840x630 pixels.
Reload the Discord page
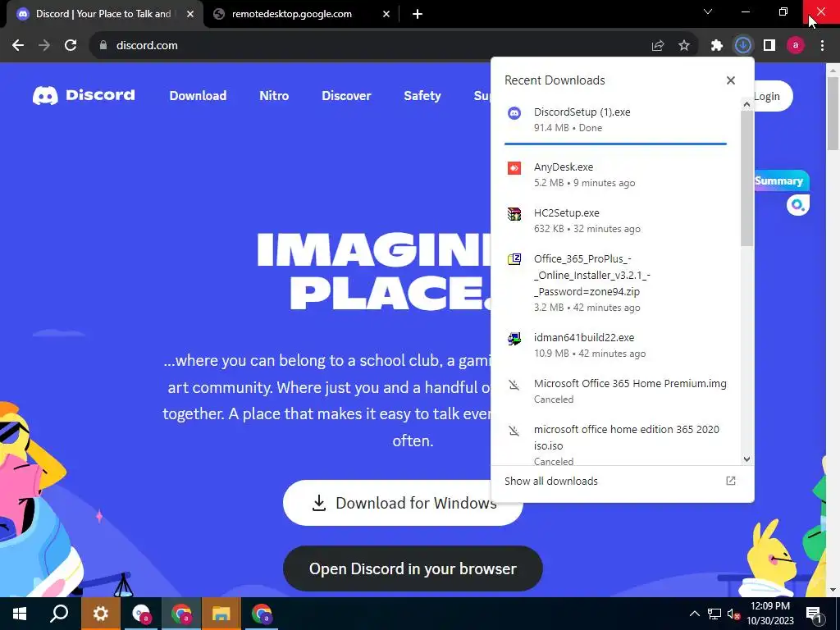tap(71, 45)
